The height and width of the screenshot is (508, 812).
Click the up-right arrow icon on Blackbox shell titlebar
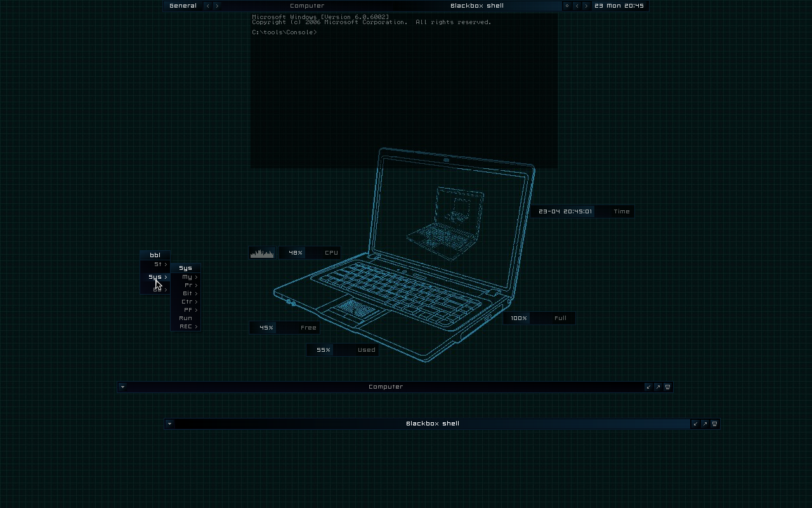[705, 424]
